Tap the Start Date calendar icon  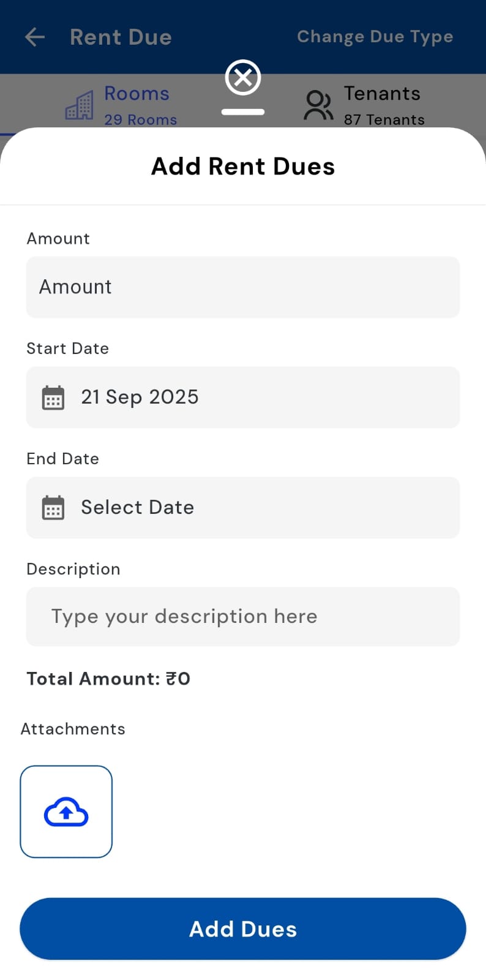point(53,398)
